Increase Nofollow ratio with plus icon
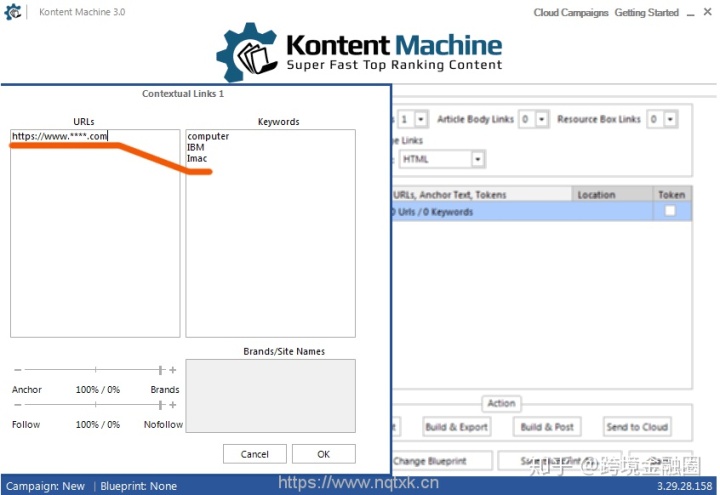The image size is (720, 495). point(173,405)
